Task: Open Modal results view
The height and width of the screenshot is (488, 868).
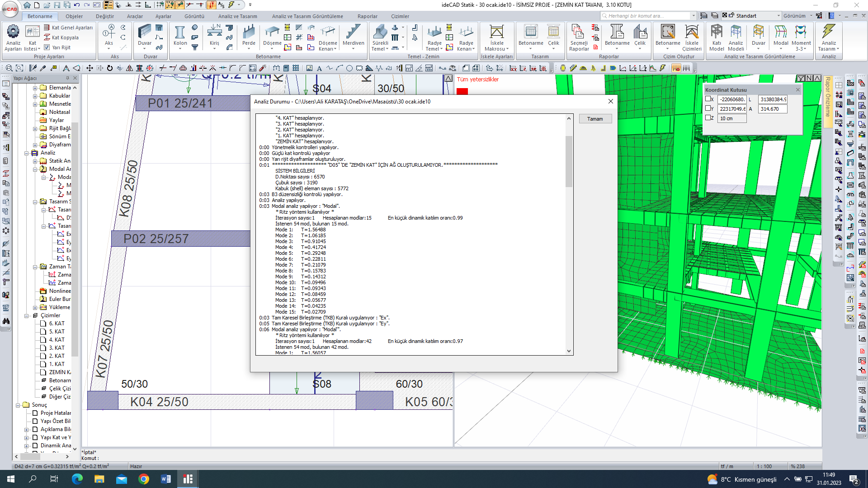Action: point(781,38)
